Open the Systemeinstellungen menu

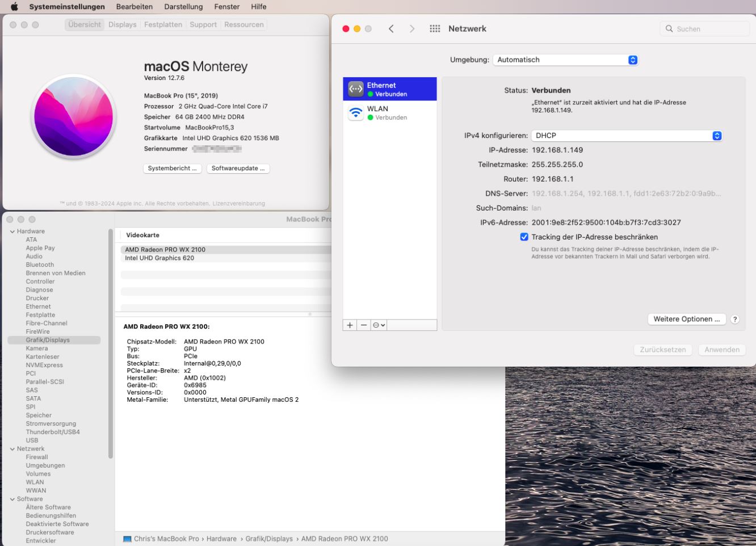tap(67, 7)
